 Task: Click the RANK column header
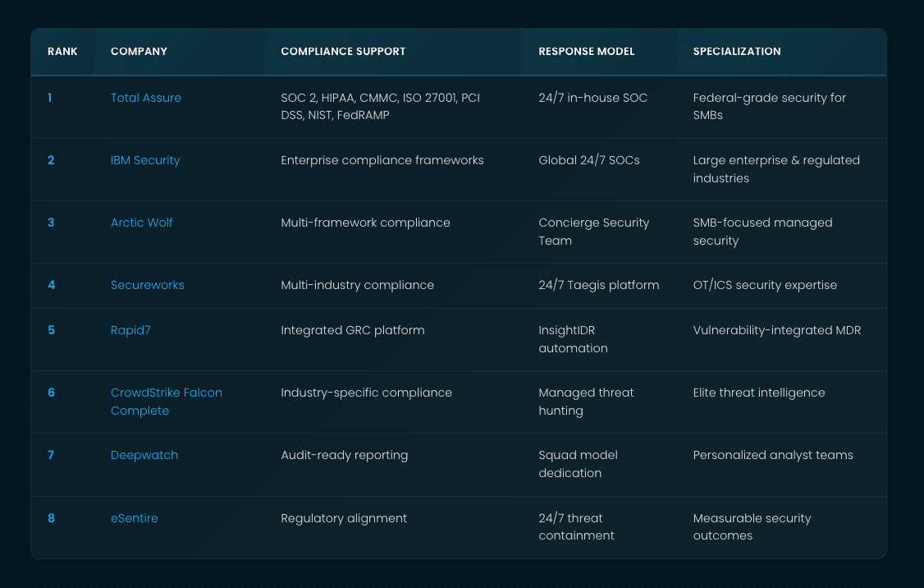[62, 51]
